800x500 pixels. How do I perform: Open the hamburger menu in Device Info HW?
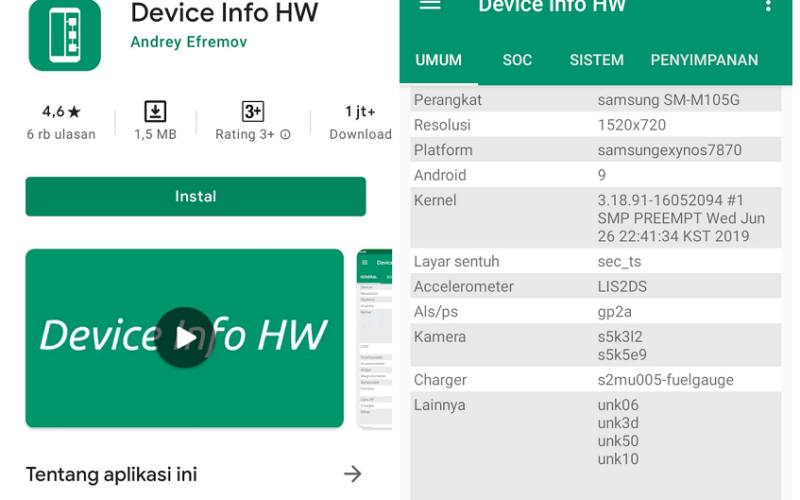click(x=430, y=5)
